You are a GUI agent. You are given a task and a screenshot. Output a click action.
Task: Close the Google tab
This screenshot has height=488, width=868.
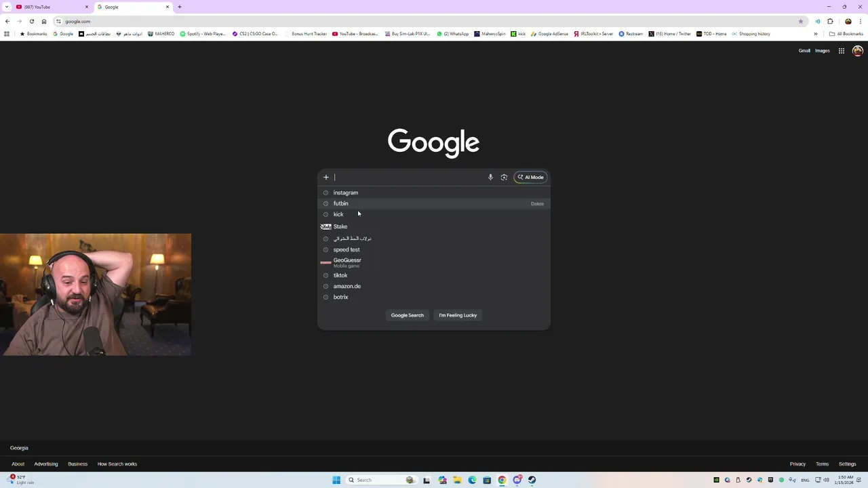click(167, 7)
